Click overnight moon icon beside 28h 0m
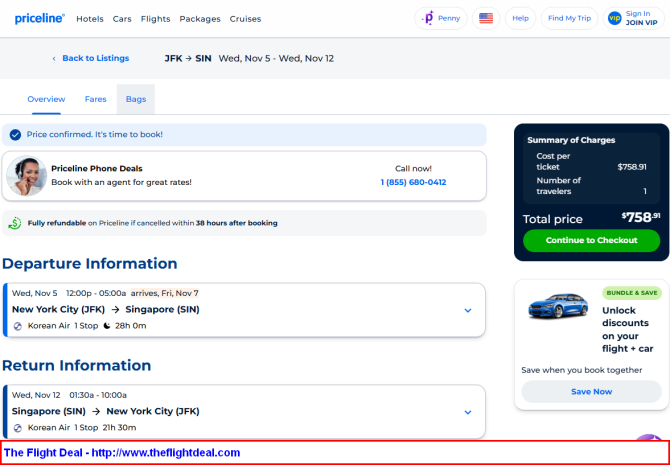 point(107,326)
